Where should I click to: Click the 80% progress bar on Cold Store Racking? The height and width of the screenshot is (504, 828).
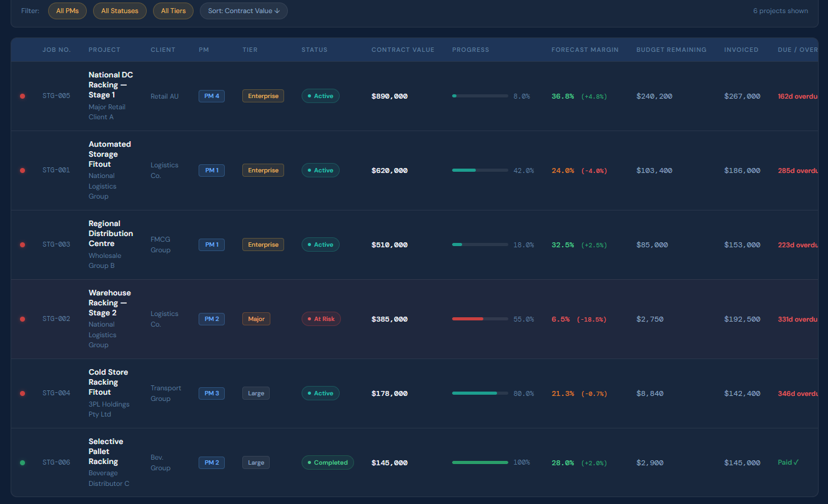(x=480, y=393)
